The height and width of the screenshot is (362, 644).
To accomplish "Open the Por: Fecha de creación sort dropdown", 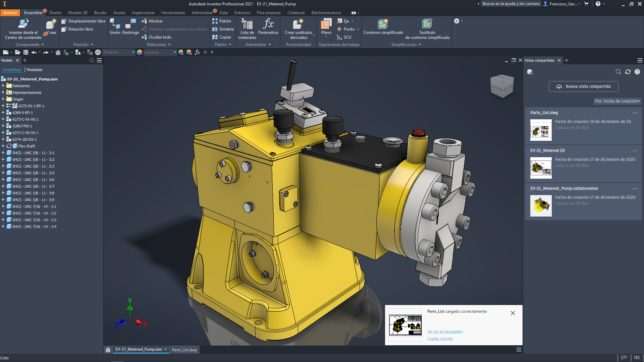I will click(x=617, y=101).
